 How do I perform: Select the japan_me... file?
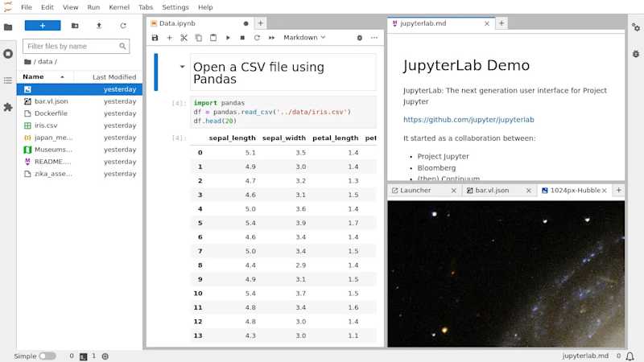(80, 138)
